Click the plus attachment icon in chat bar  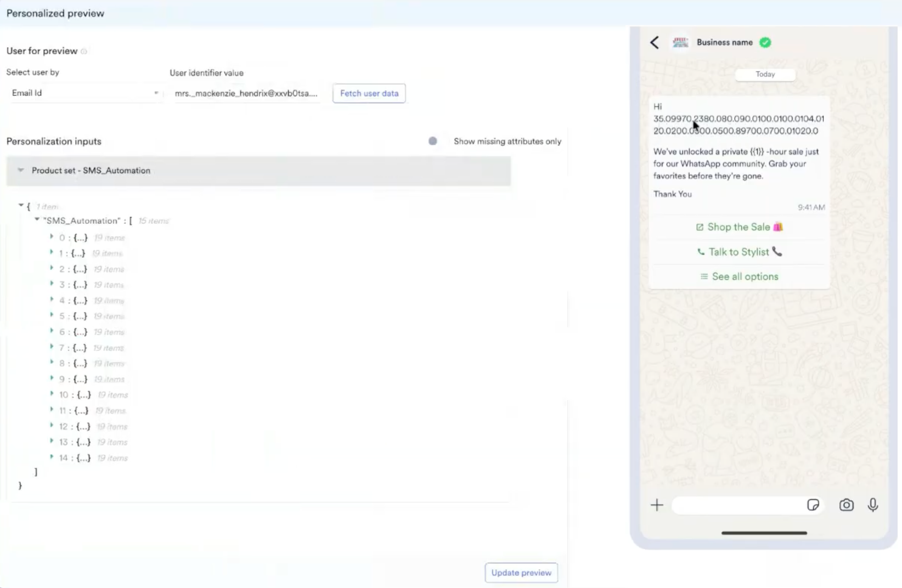tap(657, 505)
